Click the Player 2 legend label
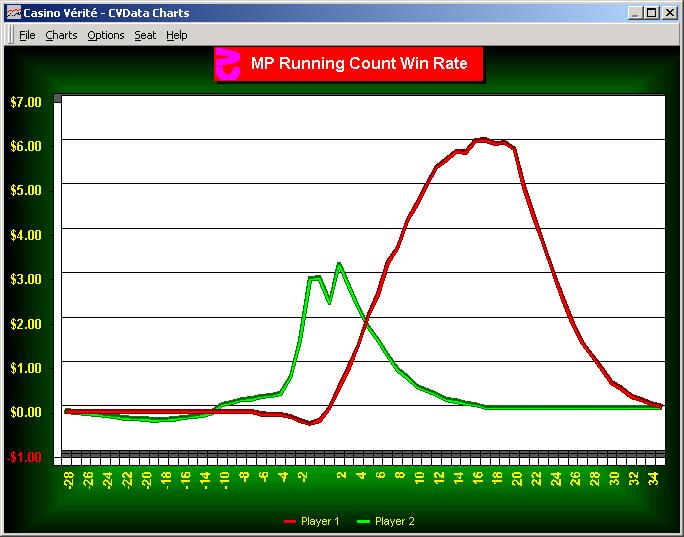684x537 pixels. (394, 522)
